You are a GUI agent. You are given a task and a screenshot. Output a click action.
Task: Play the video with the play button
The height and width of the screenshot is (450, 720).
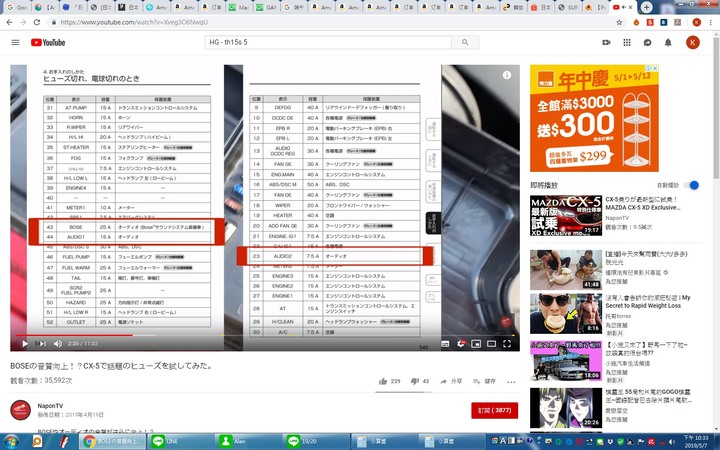(25, 343)
